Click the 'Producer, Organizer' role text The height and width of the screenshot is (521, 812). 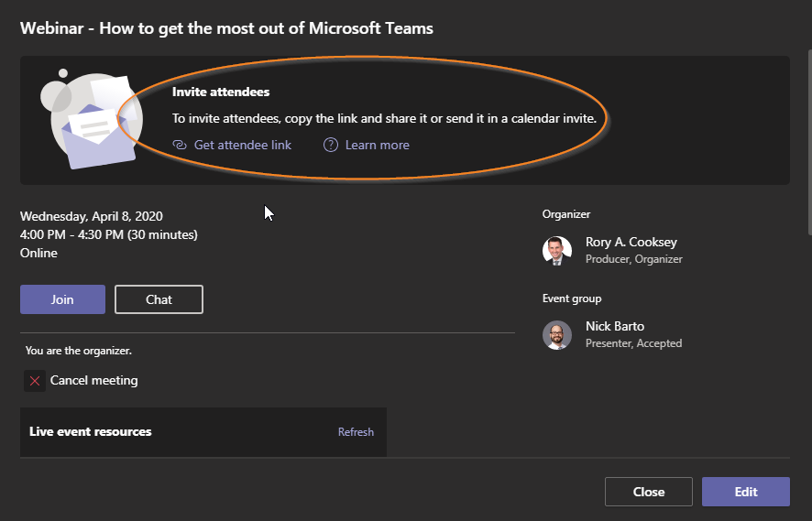tap(634, 259)
